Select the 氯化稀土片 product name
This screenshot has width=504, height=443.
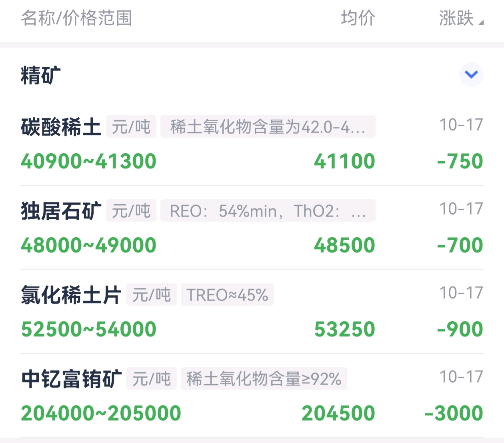click(71, 295)
